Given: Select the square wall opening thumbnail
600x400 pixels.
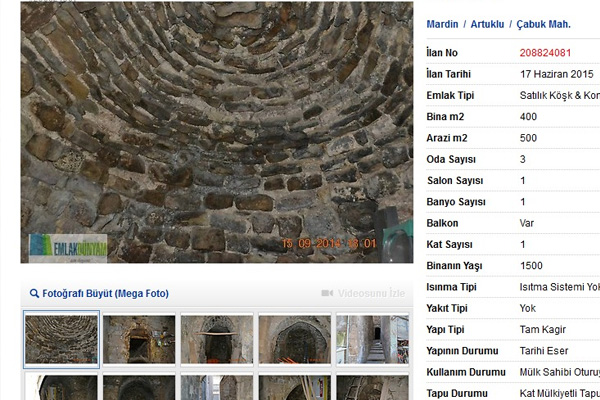Looking at the screenshot, I should point(139,339).
